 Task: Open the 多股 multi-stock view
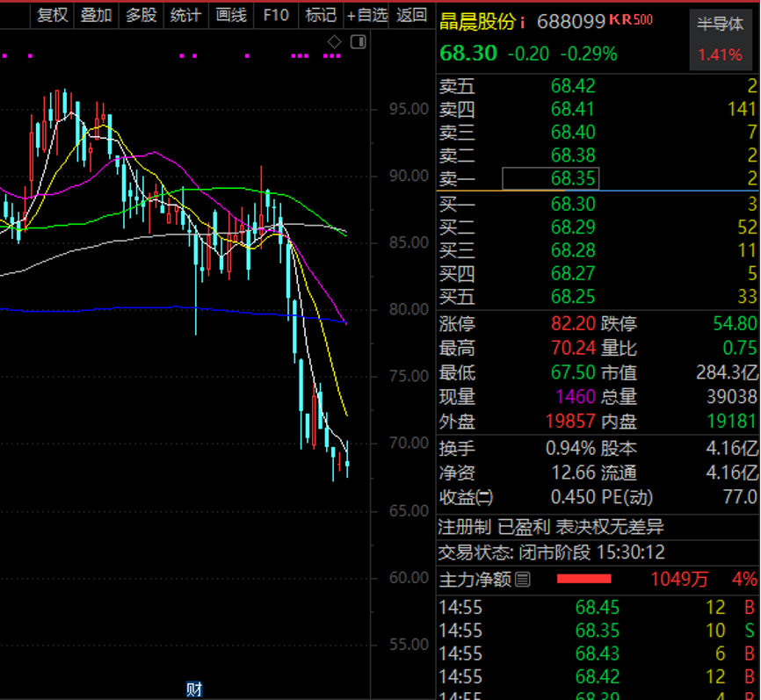coord(141,15)
